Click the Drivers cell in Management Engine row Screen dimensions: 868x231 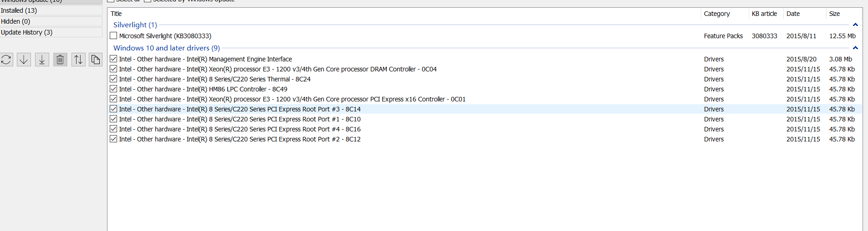click(714, 59)
